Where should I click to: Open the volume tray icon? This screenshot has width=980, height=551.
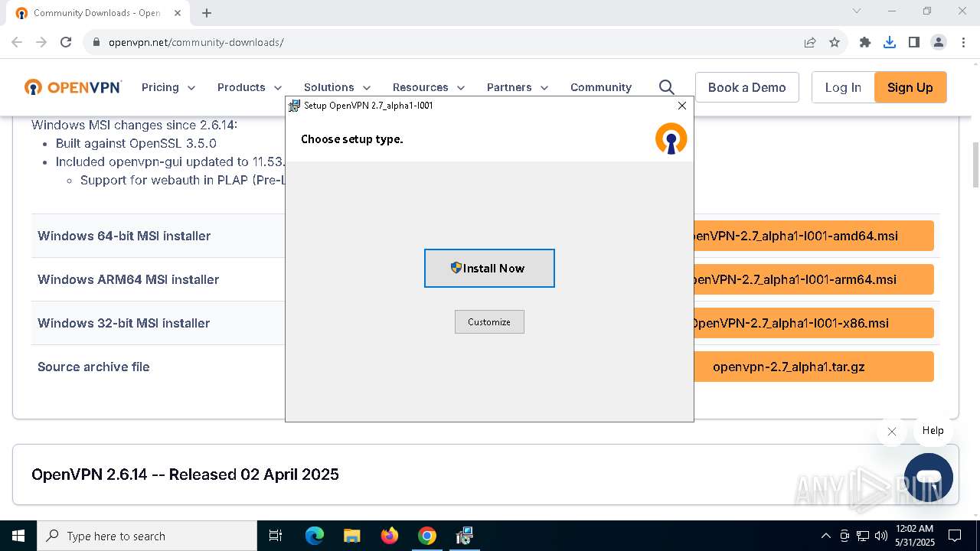[881, 536]
